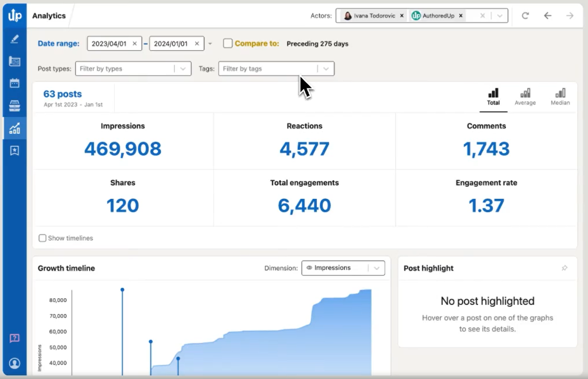Select the Median metrics tab
Image resolution: width=588 pixels, height=379 pixels.
(560, 97)
